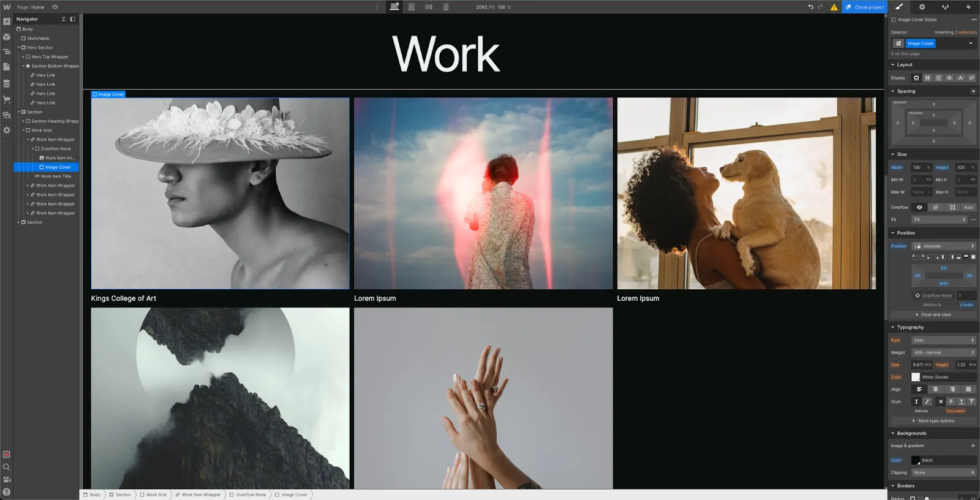This screenshot has height=500, width=980.
Task: Open the Symbols cube panel
Action: point(7,37)
